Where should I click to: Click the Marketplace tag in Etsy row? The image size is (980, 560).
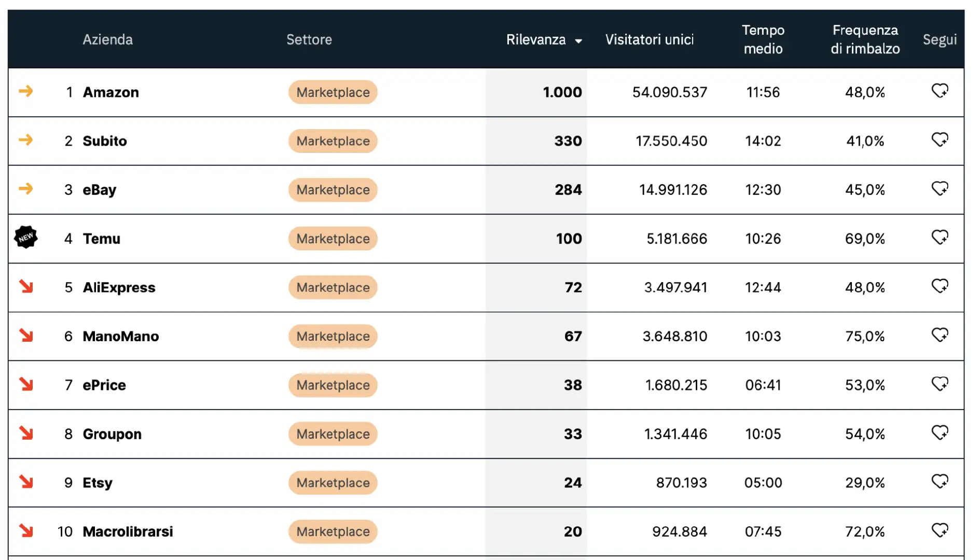[333, 483]
